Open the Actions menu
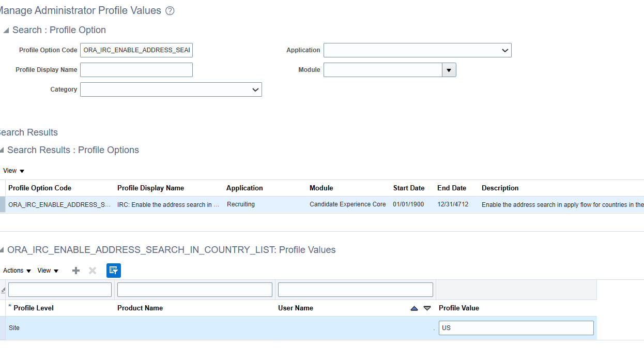Screen dimensions: 644x359 click(16, 270)
